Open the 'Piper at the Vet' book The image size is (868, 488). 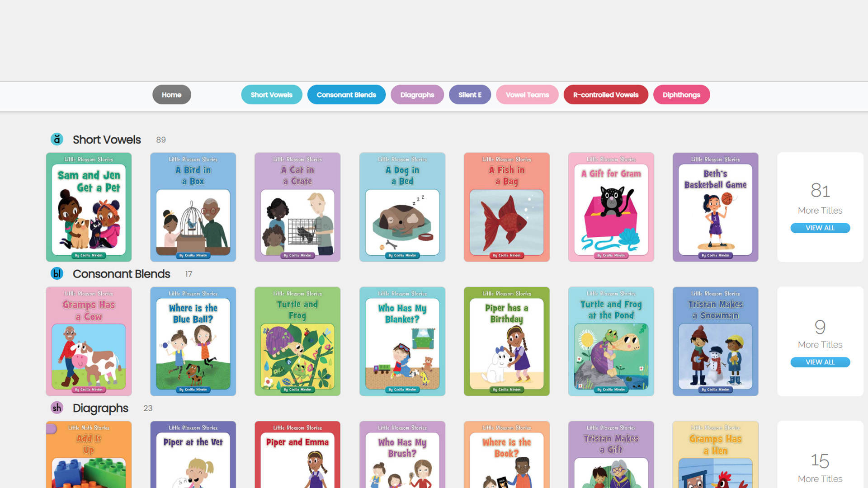tap(193, 455)
